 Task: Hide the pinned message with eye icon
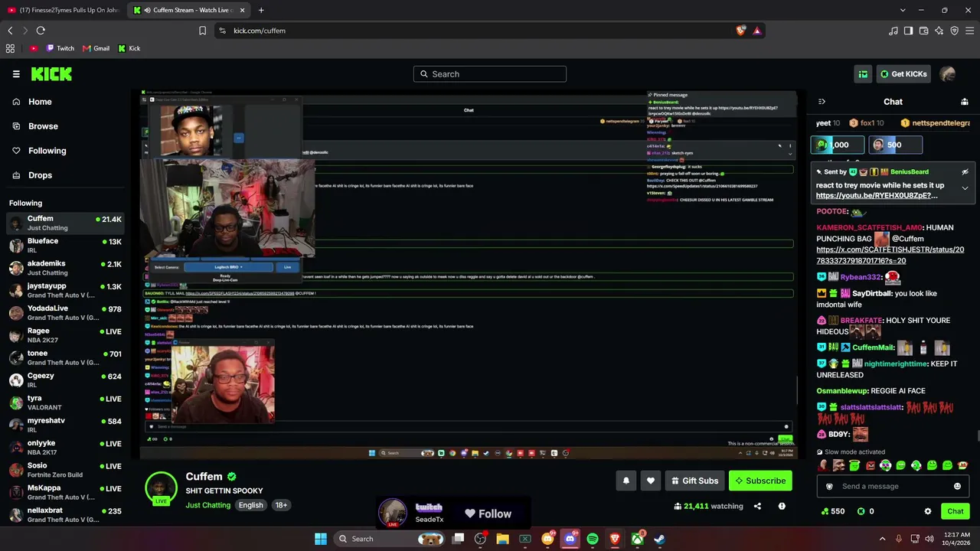[965, 172]
